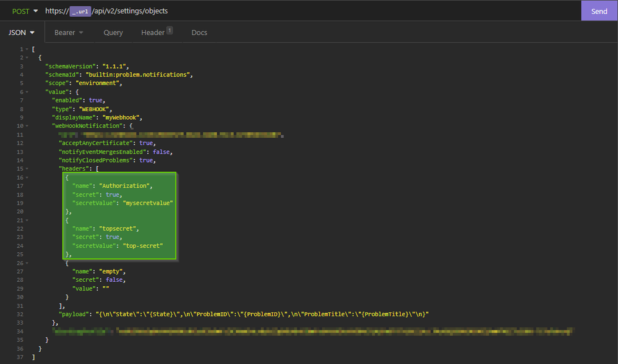Collapse the "value" object fold arrow

[x=27, y=92]
